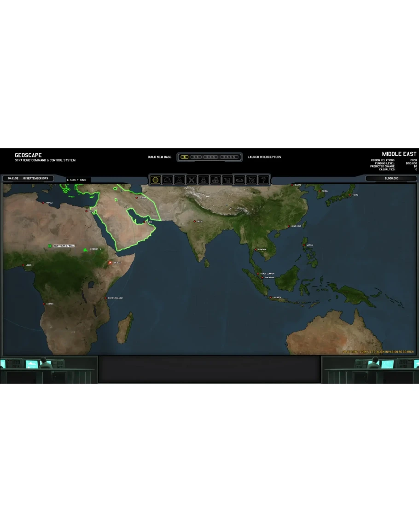Open the Geoscape globe tab
Viewport: 419px width, 532px height.
(156, 180)
